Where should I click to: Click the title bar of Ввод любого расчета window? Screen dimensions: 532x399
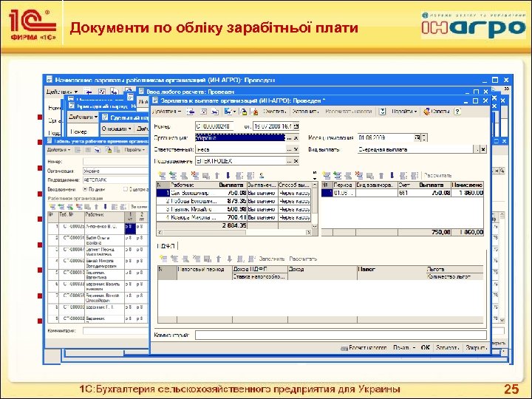pyautogui.click(x=302, y=92)
